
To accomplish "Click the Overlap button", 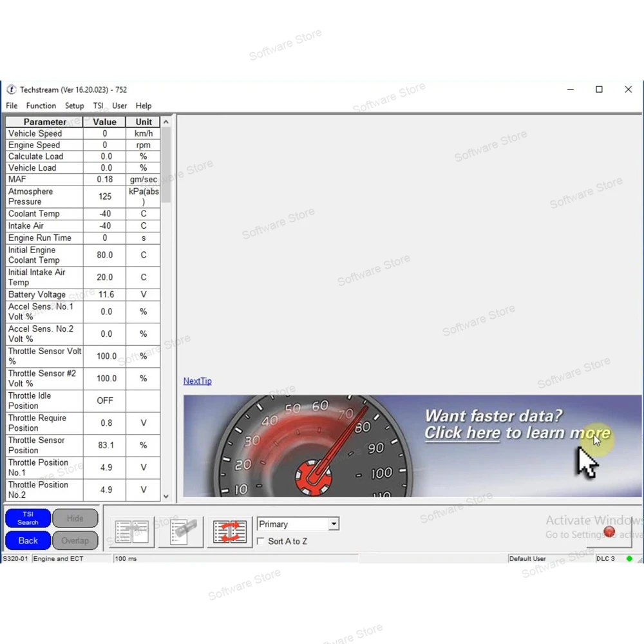I will point(75,540).
